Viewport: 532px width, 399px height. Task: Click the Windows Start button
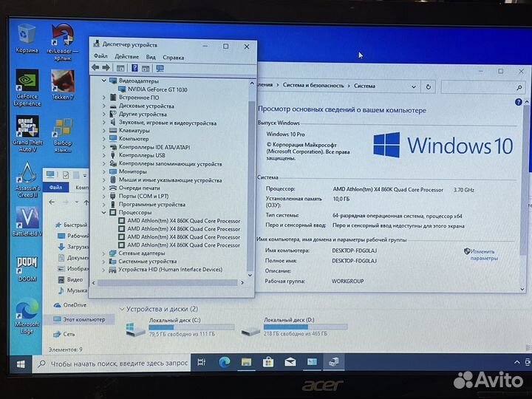21,364
